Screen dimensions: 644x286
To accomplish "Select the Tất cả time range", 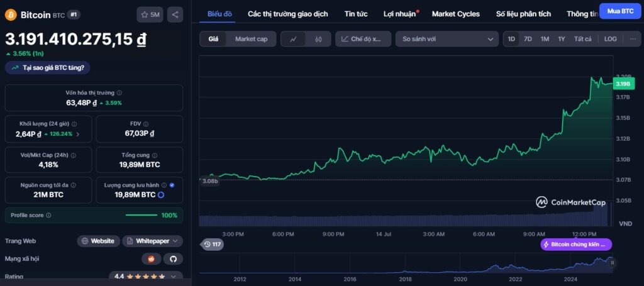I will 582,39.
